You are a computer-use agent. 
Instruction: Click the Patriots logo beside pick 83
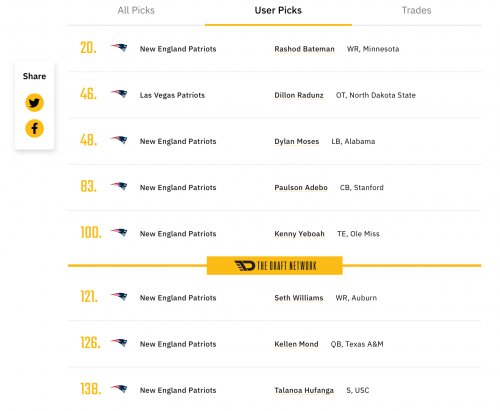point(119,186)
